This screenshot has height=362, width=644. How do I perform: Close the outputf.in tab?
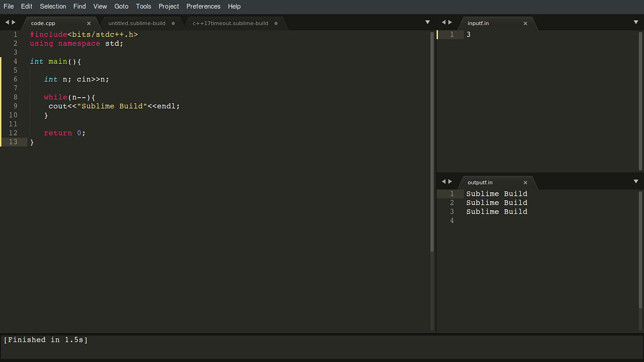[x=525, y=182]
